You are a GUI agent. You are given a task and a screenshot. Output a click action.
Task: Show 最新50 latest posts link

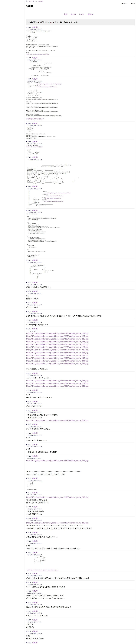click(x=90, y=14)
